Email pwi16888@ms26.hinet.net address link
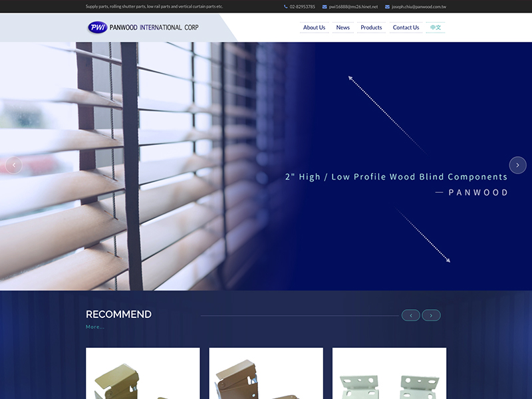The height and width of the screenshot is (399, 532). [353, 7]
